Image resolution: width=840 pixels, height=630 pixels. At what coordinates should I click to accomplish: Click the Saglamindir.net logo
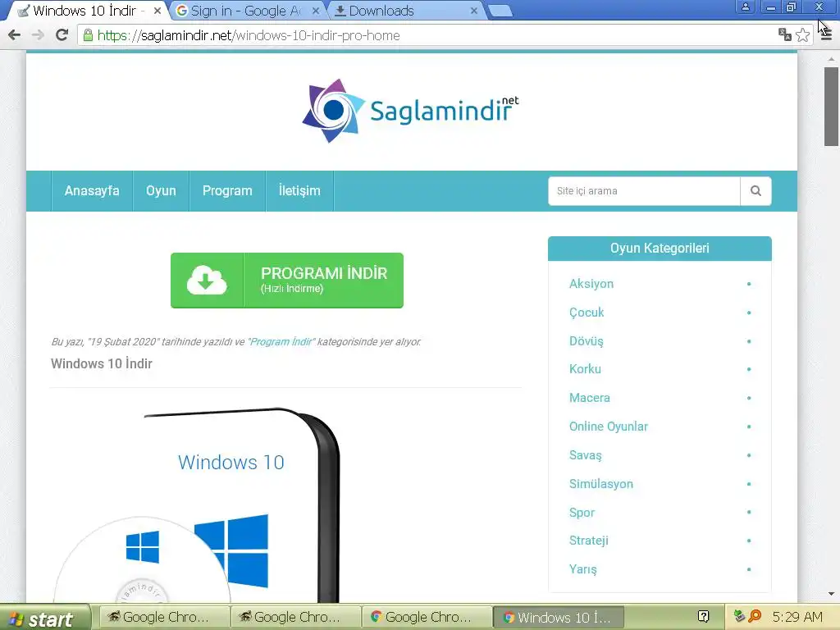pos(410,111)
